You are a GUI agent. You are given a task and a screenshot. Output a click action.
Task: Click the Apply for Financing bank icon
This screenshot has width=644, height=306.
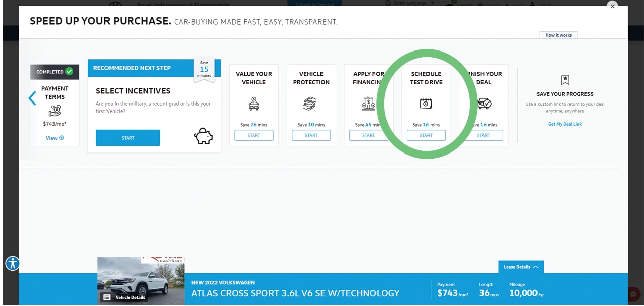(x=369, y=104)
